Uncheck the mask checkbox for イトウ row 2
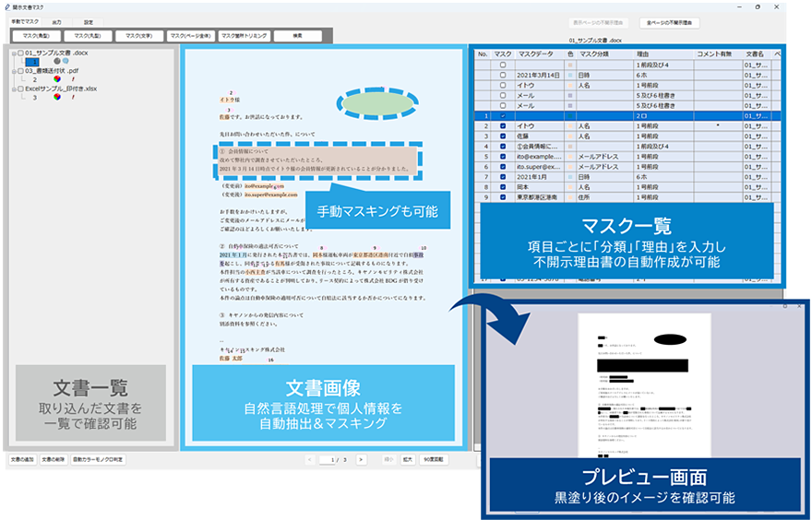Screen dimensions: 812x520 pyautogui.click(x=502, y=125)
